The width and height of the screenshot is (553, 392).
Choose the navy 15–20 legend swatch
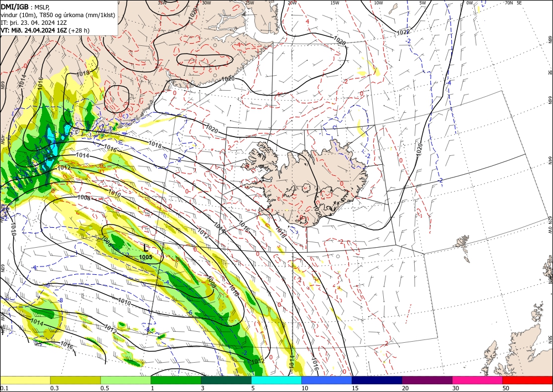coord(377,380)
